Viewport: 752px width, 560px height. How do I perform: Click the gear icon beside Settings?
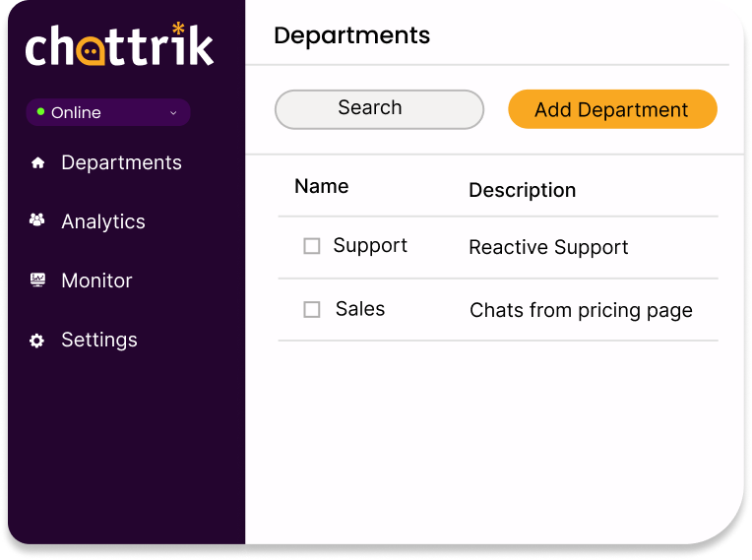[37, 341]
